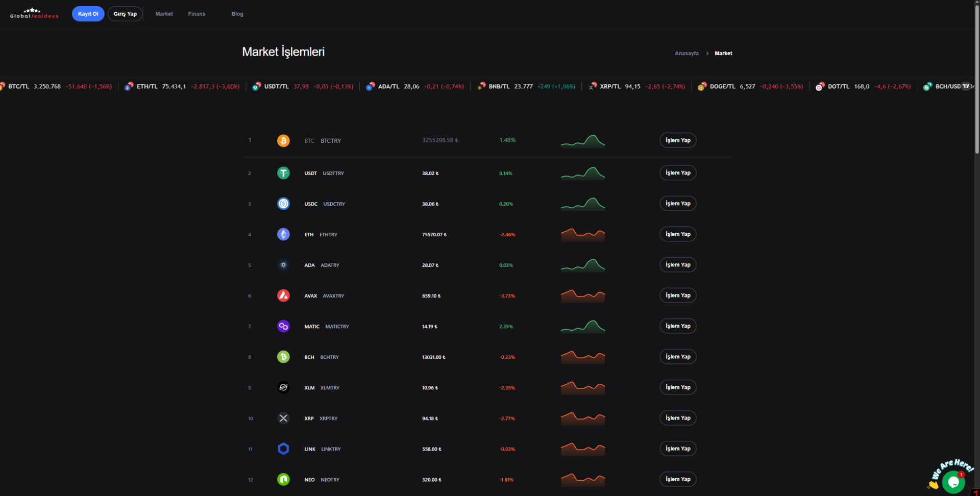Open the Blog menu item
980x496 pixels.
tap(237, 14)
